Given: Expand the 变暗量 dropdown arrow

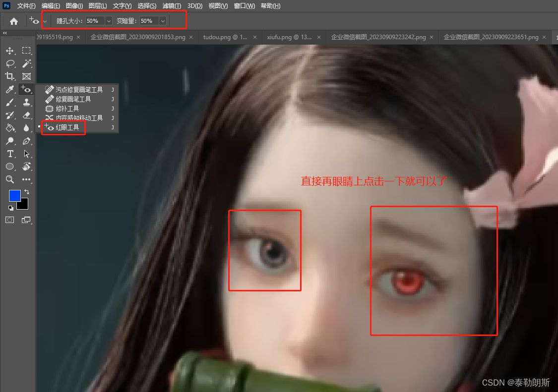Looking at the screenshot, I should tap(163, 21).
